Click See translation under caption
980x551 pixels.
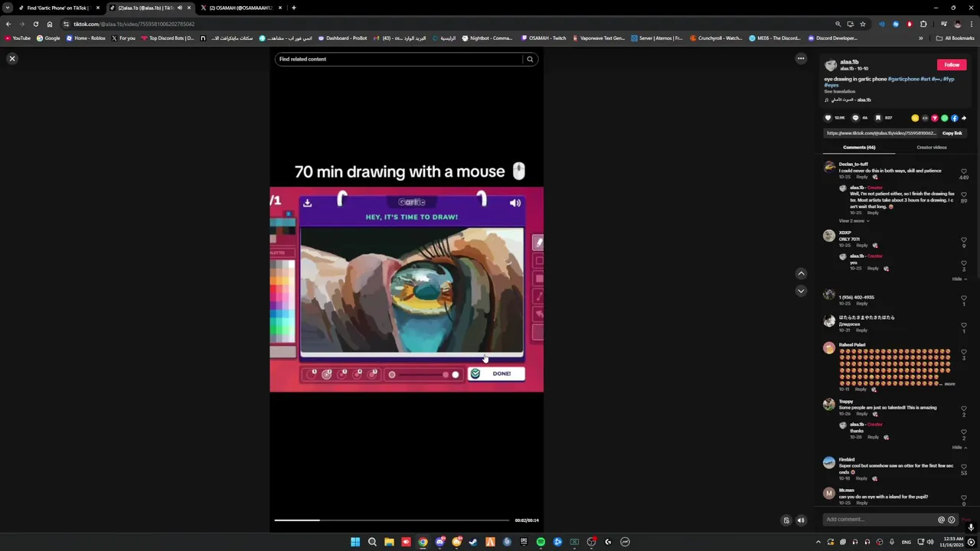tap(839, 91)
